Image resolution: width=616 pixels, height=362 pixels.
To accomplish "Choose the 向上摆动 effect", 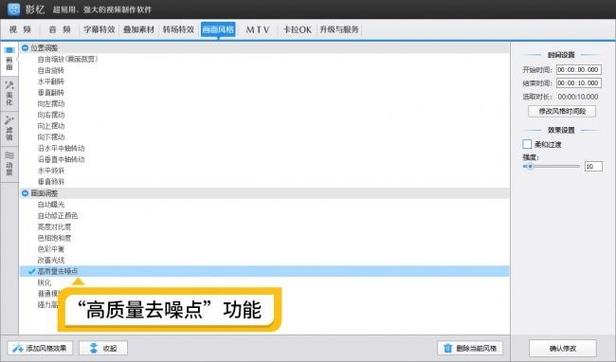I will click(51, 126).
